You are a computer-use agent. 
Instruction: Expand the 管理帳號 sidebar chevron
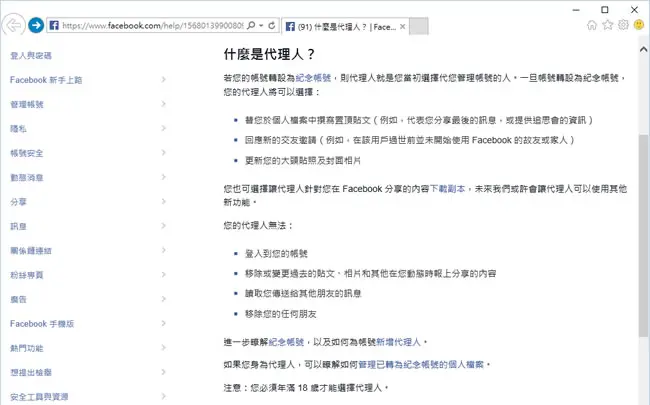[163, 104]
